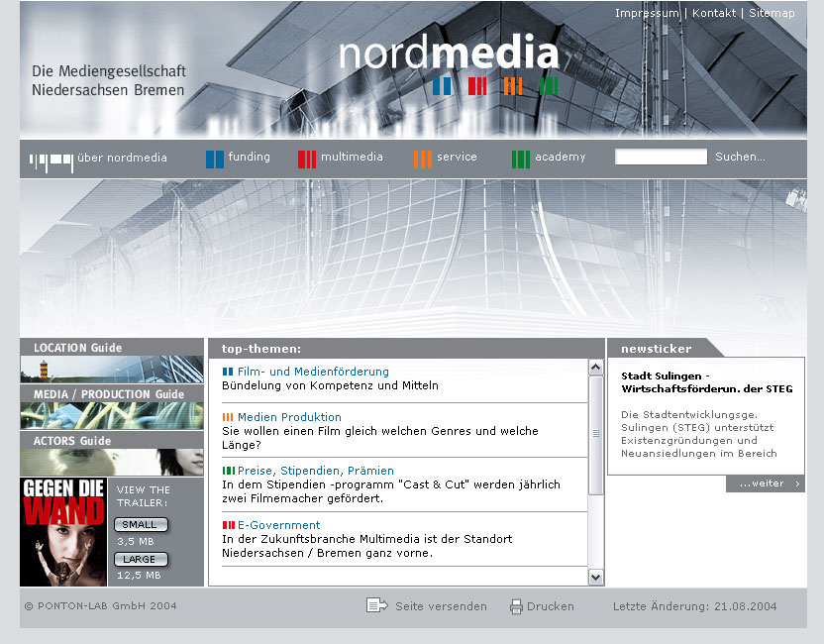
Task: Open the service section
Action: 457,157
